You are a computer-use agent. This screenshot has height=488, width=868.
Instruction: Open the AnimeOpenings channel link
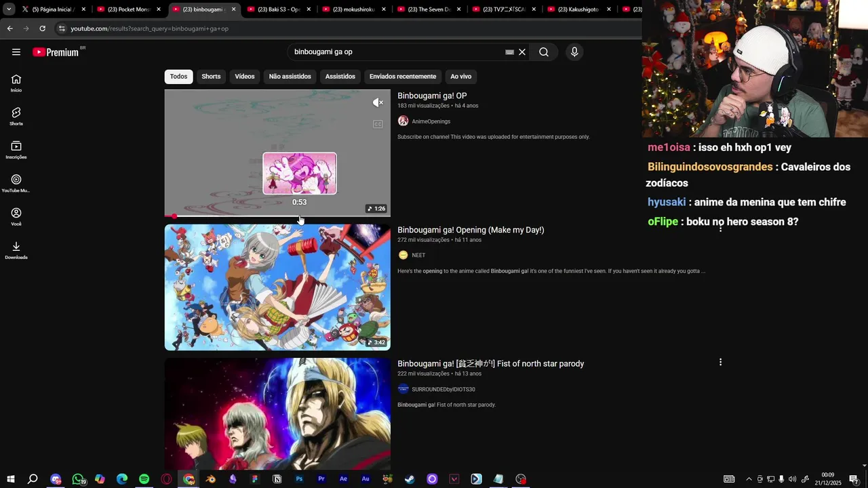pos(431,121)
